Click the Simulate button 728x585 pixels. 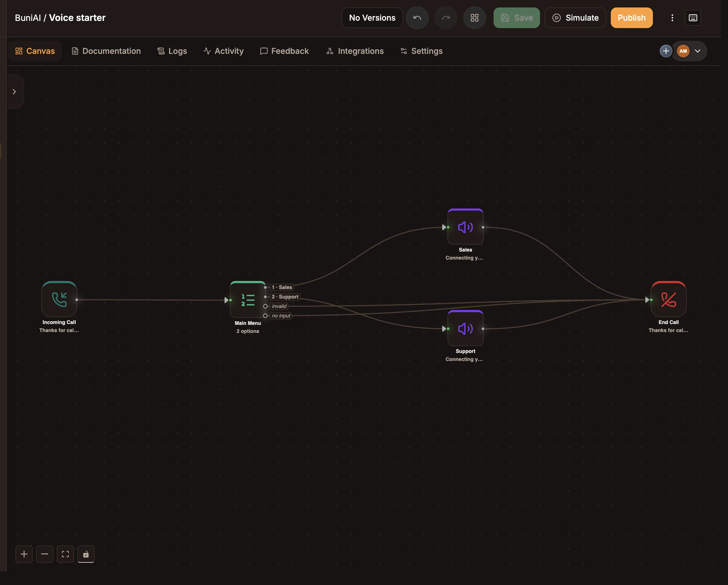pos(575,17)
